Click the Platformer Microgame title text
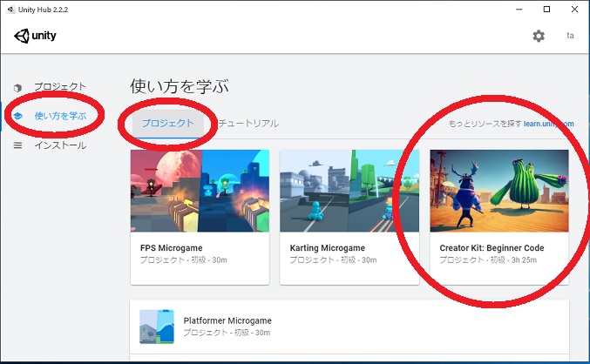This screenshot has width=590, height=364. point(227,320)
